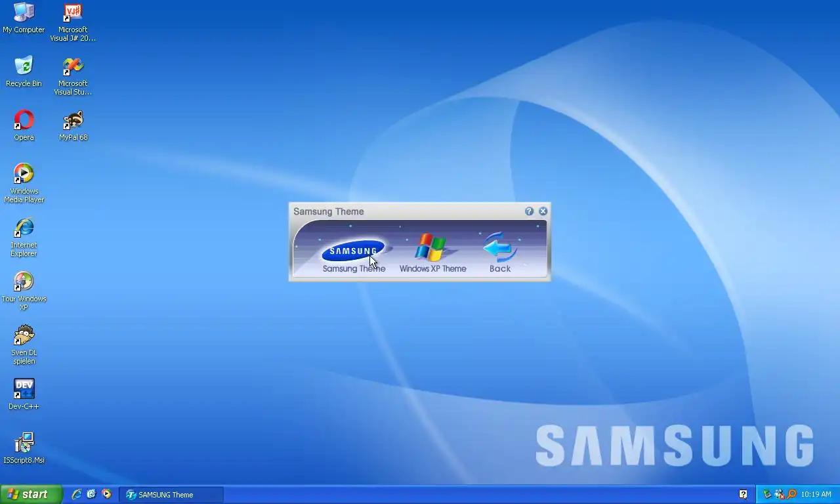The image size is (840, 504).
Task: Select the Opera desktop shortcut
Action: pos(24,126)
